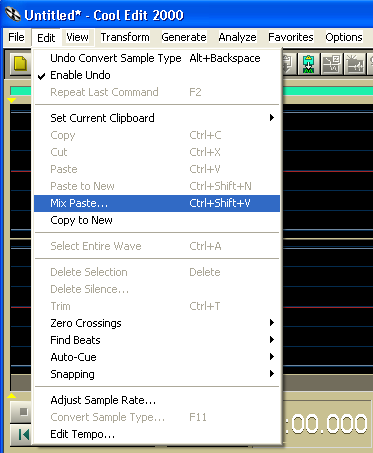The image size is (373, 453).
Task: Click the yellow New file toolbar icon
Action: coord(20,63)
